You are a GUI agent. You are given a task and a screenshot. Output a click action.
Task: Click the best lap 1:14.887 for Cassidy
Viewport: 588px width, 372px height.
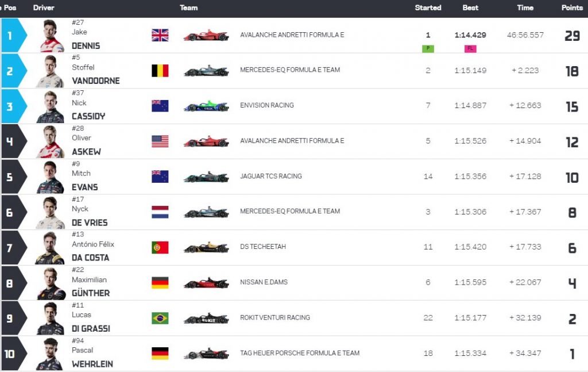(x=470, y=106)
